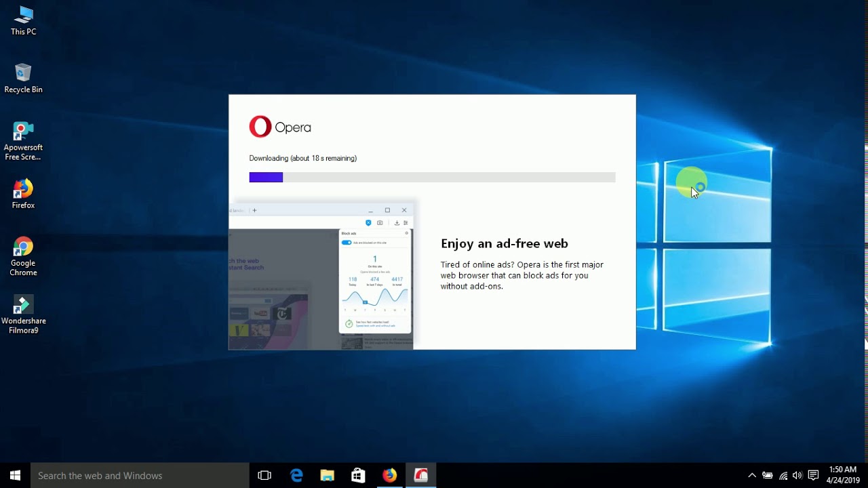868x488 pixels.
Task: Select the 'Enjoy an ad-free web' heading
Action: 505,243
